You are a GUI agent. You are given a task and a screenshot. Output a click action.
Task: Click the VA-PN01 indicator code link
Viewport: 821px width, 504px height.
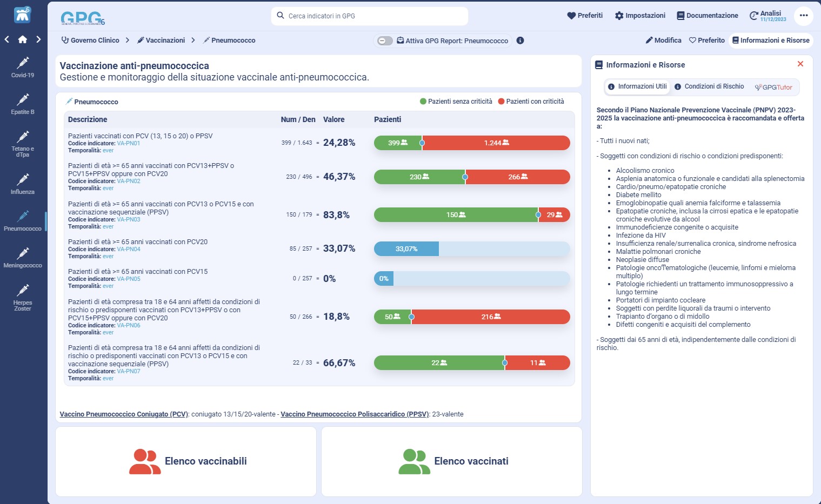tap(129, 144)
